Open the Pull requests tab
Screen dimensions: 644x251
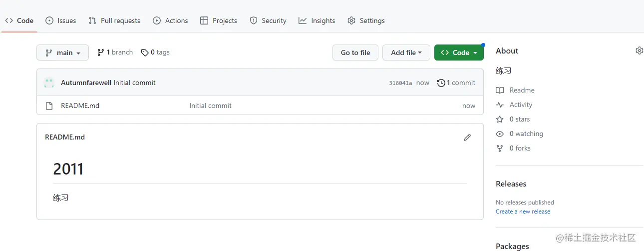114,20
